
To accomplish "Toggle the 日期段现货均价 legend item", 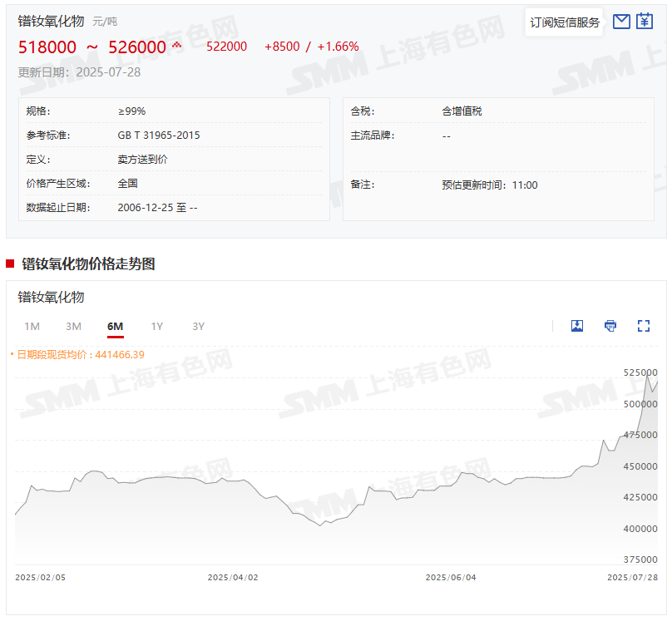I will [77, 355].
